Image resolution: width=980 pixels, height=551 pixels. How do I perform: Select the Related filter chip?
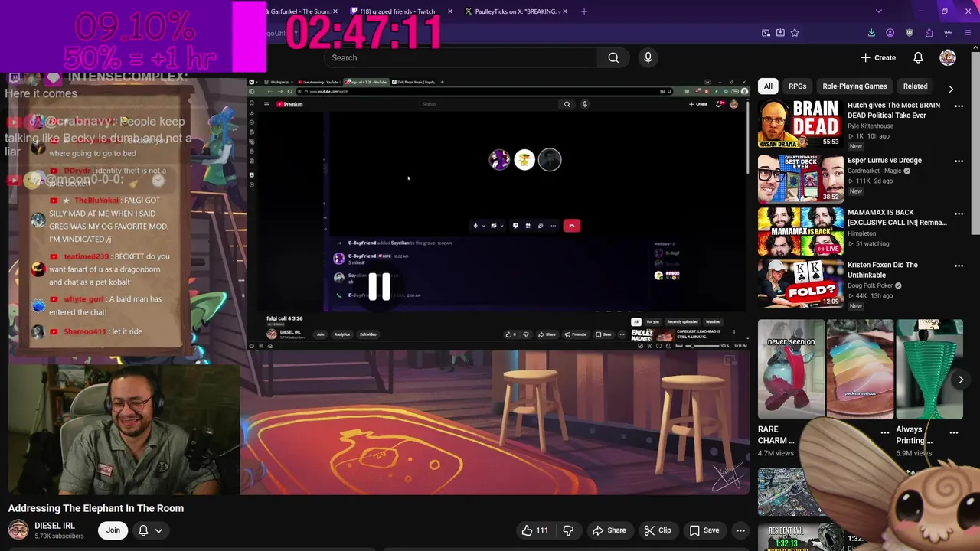915,86
